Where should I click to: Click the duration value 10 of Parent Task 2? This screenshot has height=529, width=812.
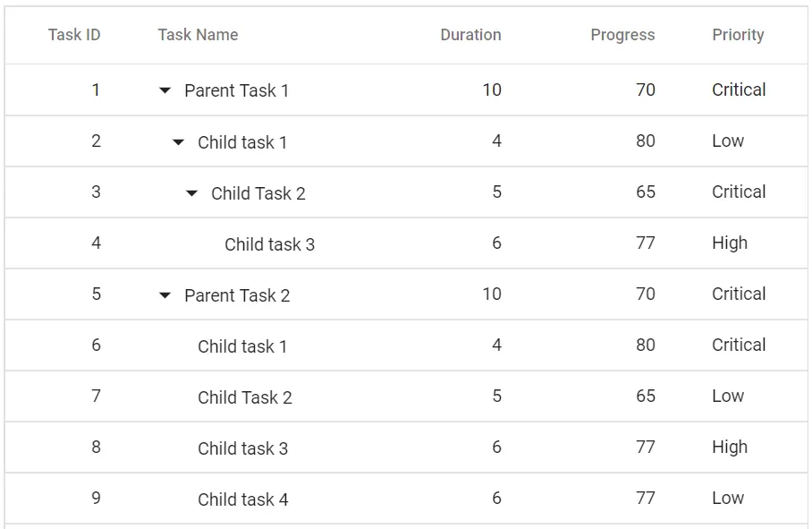click(x=493, y=294)
